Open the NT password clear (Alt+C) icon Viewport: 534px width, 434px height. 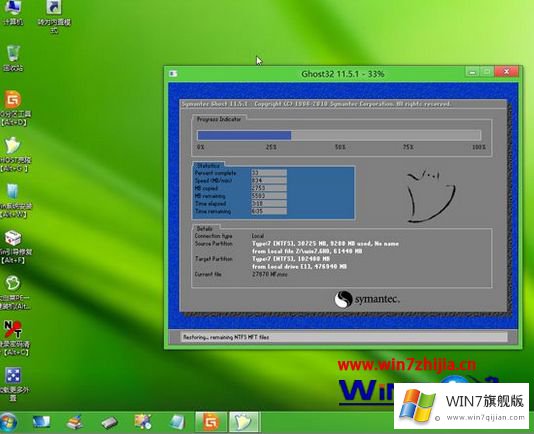click(14, 338)
